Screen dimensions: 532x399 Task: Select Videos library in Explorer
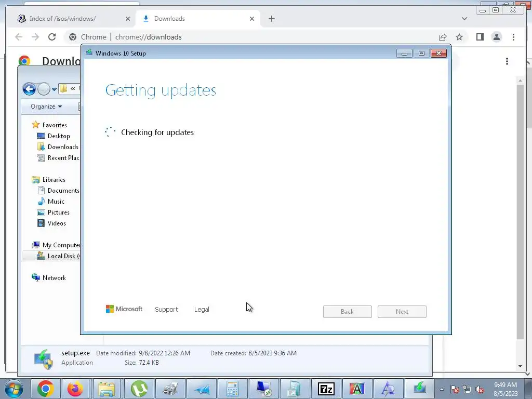pos(56,223)
